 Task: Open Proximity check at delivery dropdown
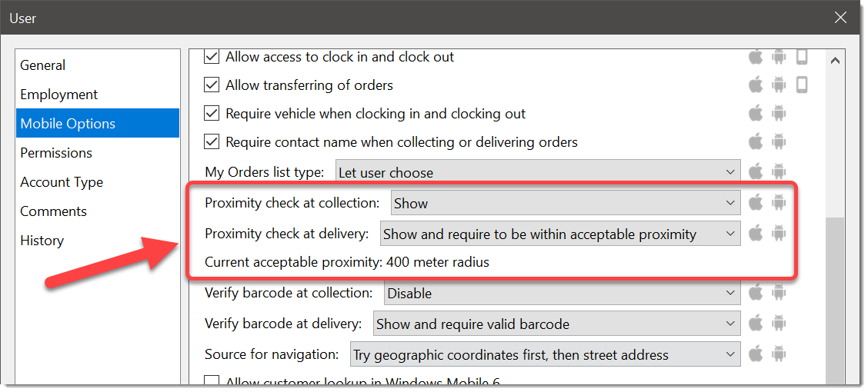(x=560, y=234)
